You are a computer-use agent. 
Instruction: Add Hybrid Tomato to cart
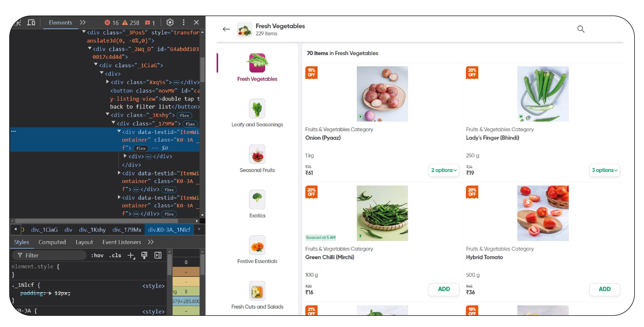(x=605, y=289)
